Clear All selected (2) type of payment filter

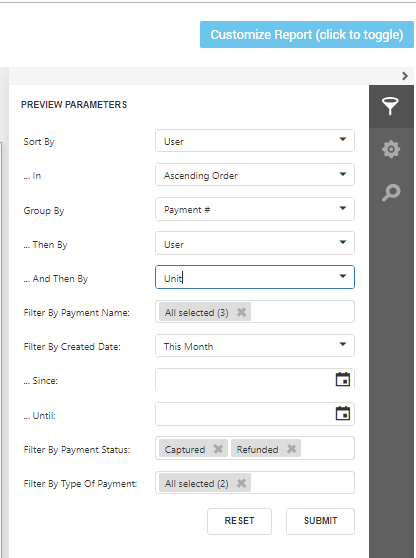241,483
